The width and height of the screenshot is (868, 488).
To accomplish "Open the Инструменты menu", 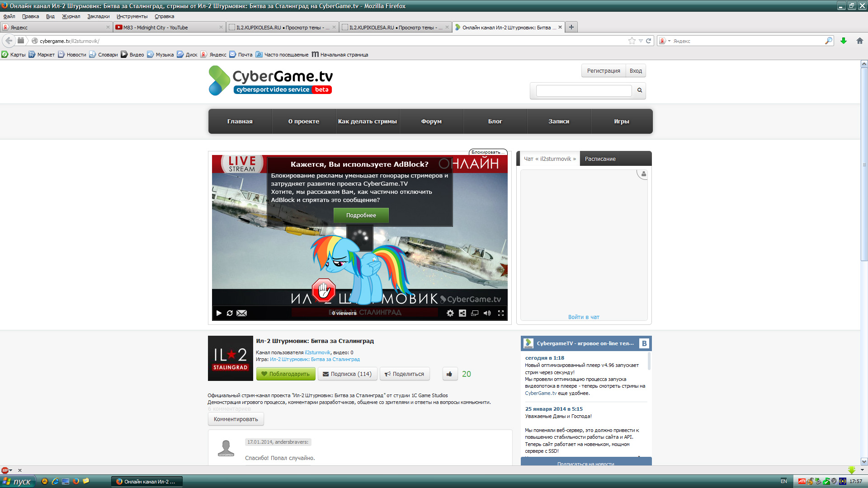I will pyautogui.click(x=132, y=16).
